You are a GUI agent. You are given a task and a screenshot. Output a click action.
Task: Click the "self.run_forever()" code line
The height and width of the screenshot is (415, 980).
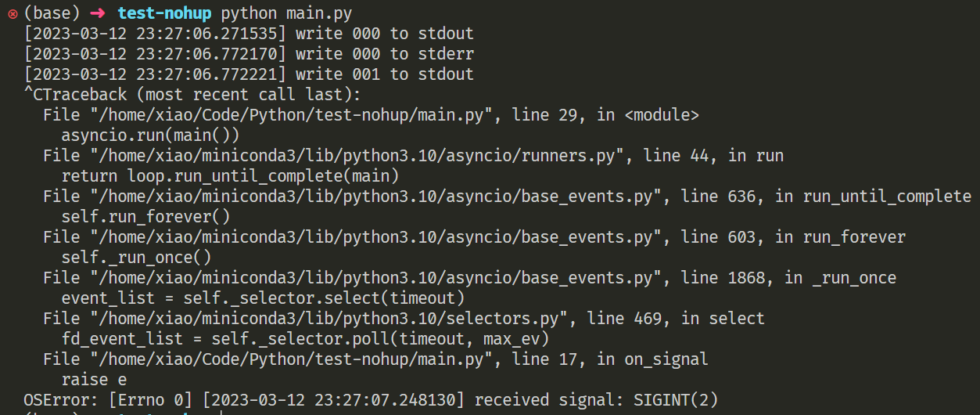click(x=135, y=217)
